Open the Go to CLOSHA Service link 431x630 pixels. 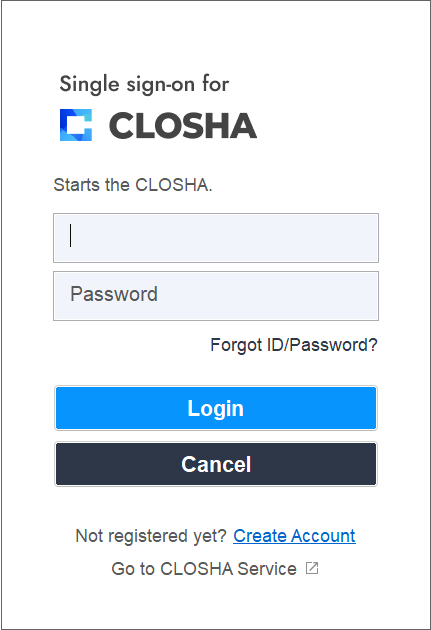point(204,569)
